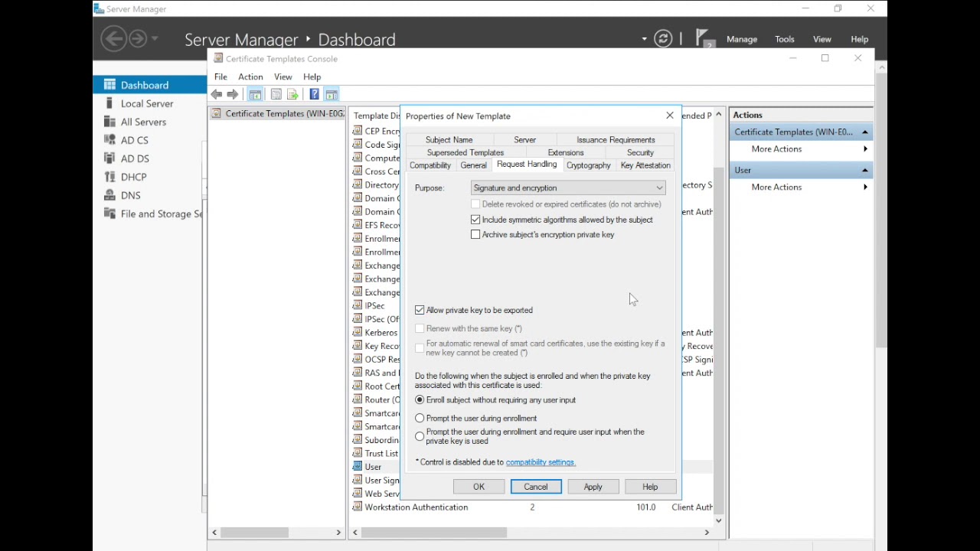Switch to the Extensions tab

pyautogui.click(x=566, y=152)
